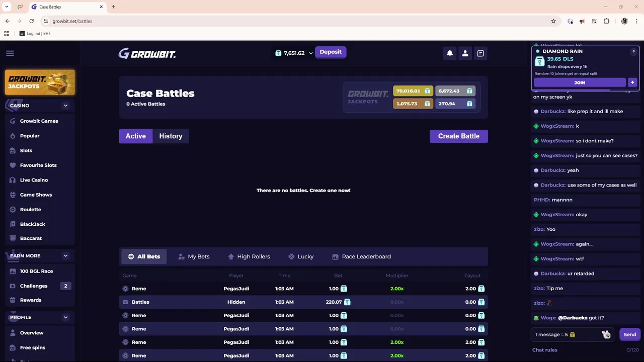
Task: Click Create Battle button
Action: [x=459, y=136]
